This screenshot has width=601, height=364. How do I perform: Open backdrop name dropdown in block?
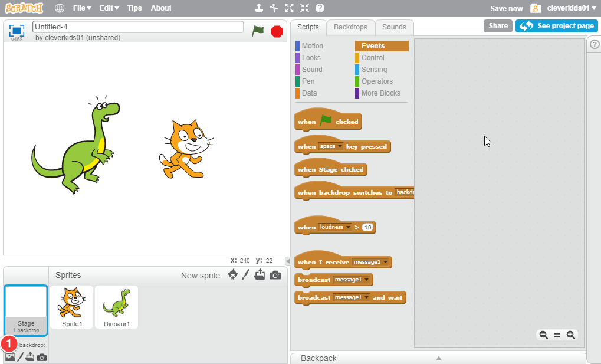(x=405, y=192)
